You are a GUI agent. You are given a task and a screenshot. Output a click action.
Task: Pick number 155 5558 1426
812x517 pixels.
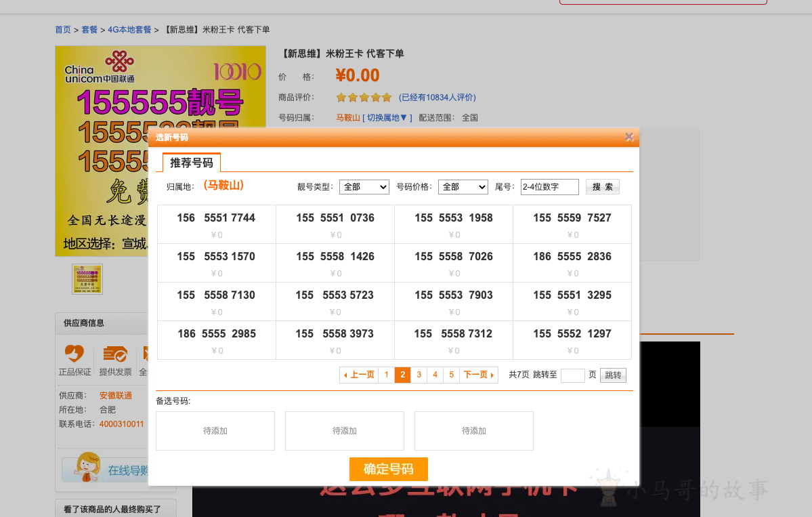pyautogui.click(x=335, y=263)
